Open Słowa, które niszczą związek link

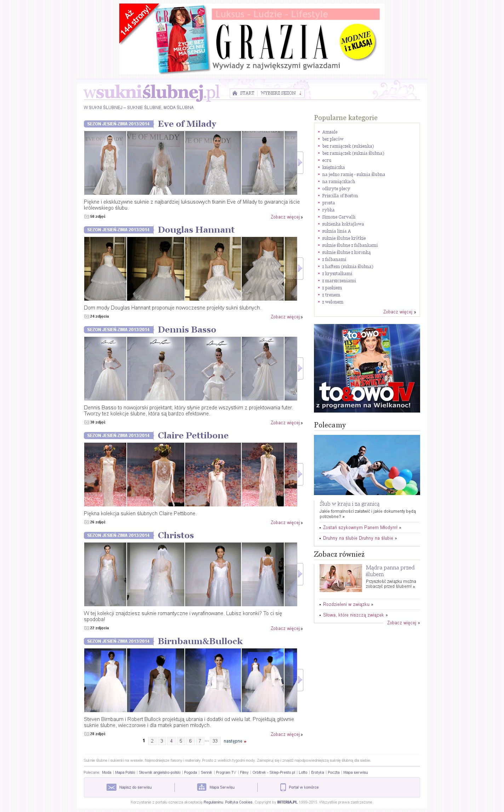click(354, 615)
